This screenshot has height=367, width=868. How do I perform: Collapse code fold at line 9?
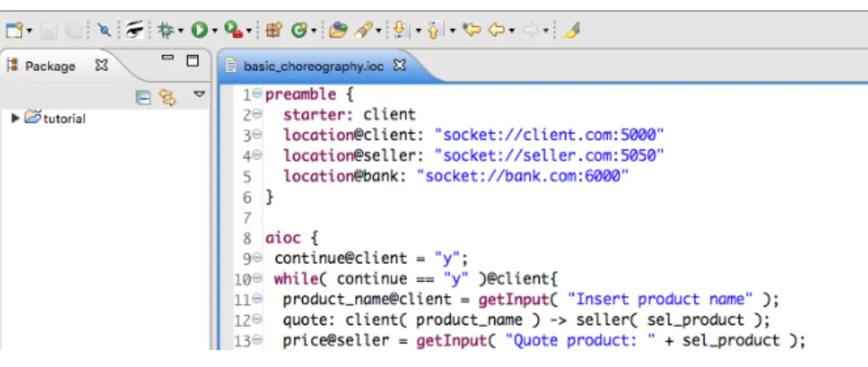[x=257, y=258]
